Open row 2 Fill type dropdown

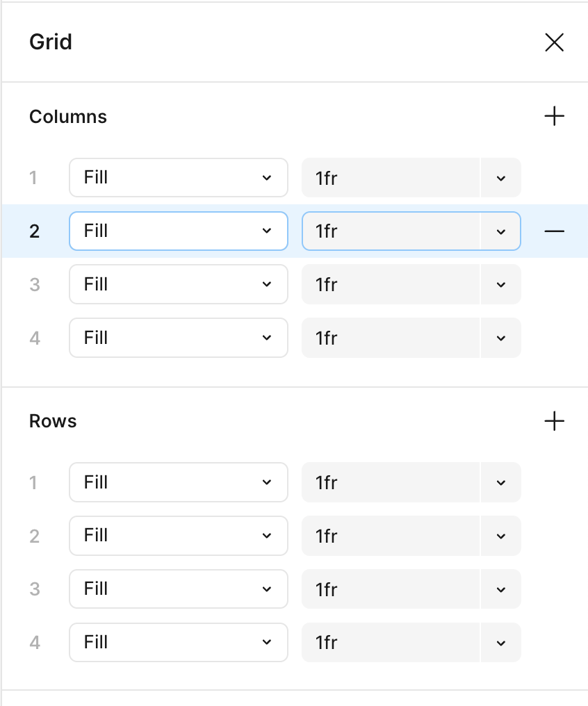coord(178,536)
